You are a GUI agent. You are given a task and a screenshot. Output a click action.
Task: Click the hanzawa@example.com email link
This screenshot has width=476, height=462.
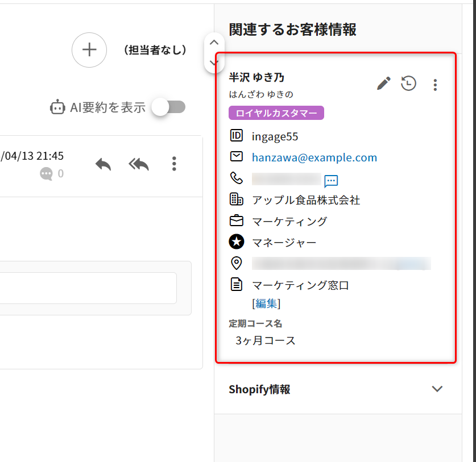tap(314, 157)
